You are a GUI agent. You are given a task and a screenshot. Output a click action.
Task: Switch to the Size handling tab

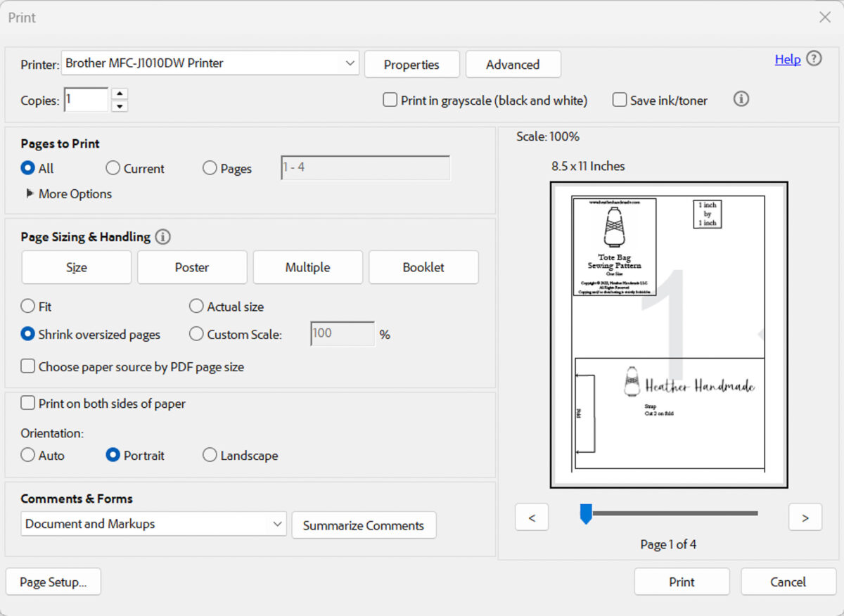[77, 267]
